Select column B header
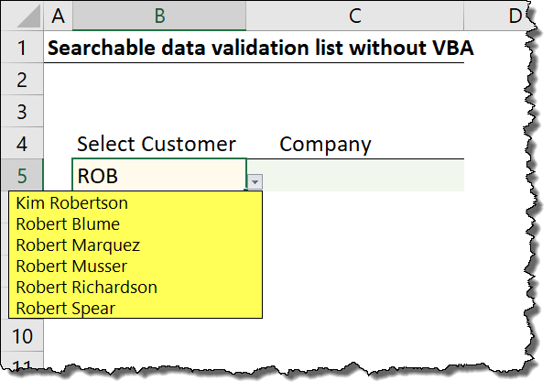This screenshot has height=392, width=553. point(159,16)
